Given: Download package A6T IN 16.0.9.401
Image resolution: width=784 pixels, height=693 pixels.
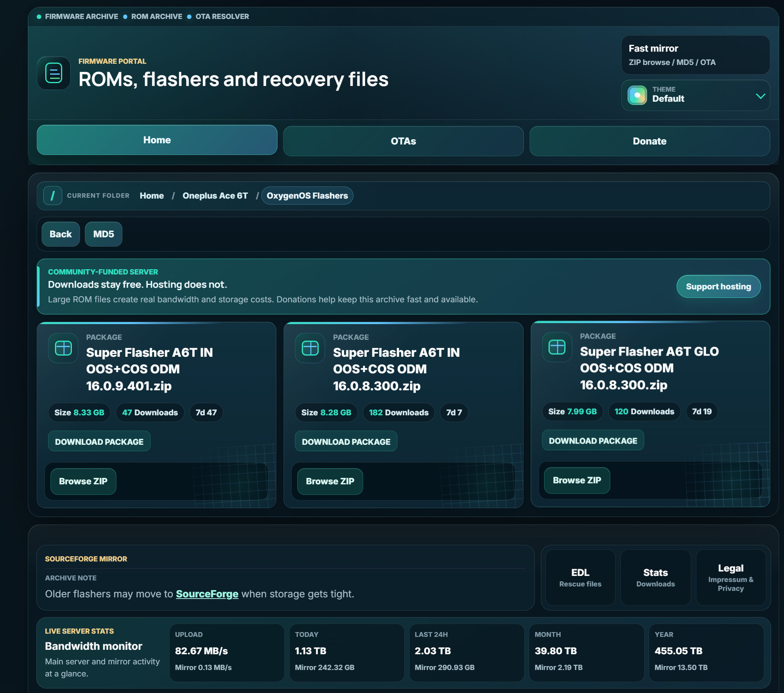Looking at the screenshot, I should tap(99, 441).
